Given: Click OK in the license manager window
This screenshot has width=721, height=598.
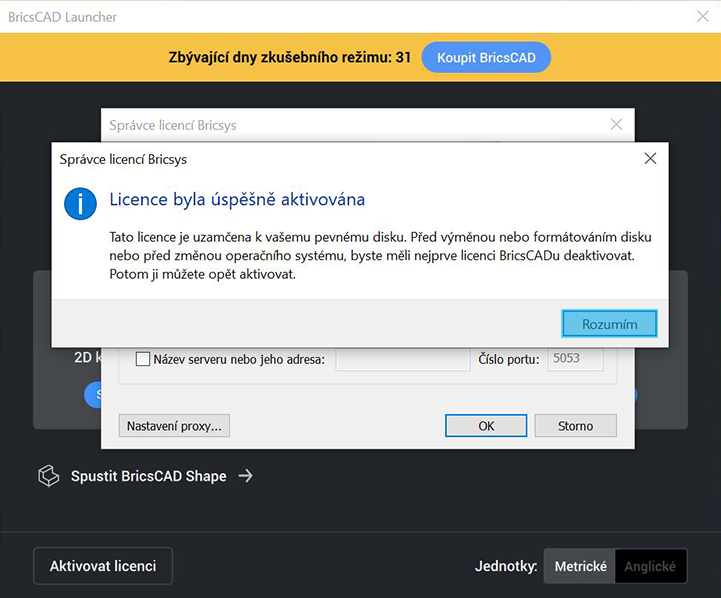Looking at the screenshot, I should (486, 426).
